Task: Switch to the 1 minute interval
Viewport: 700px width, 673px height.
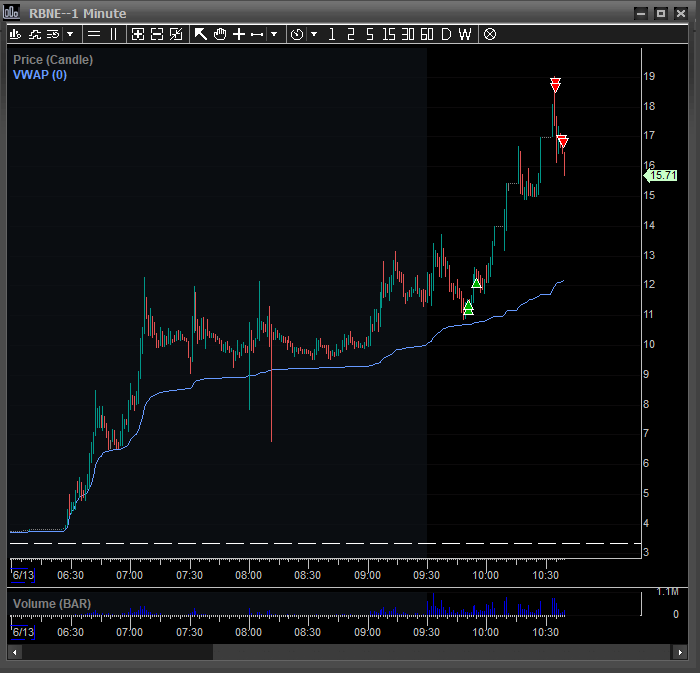Action: coord(332,34)
